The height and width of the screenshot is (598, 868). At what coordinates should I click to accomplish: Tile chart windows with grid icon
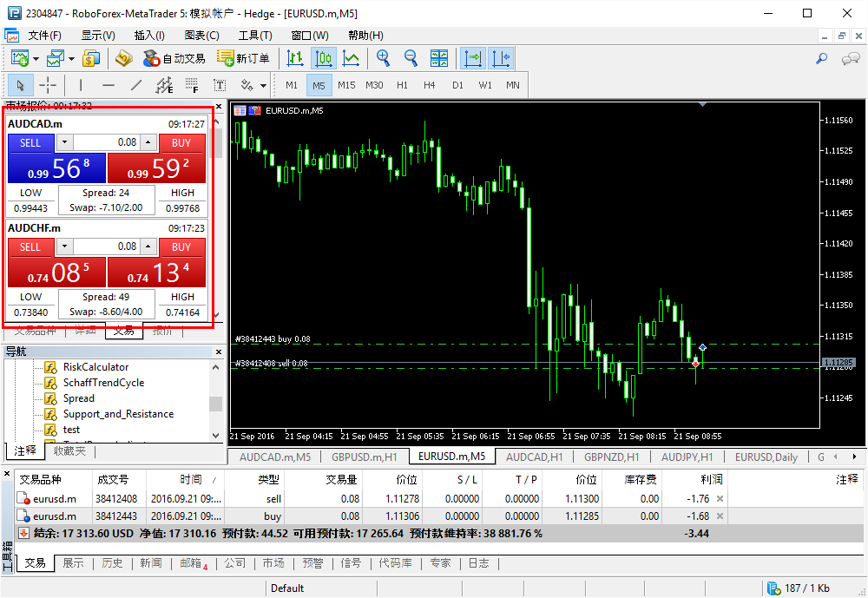pos(439,58)
